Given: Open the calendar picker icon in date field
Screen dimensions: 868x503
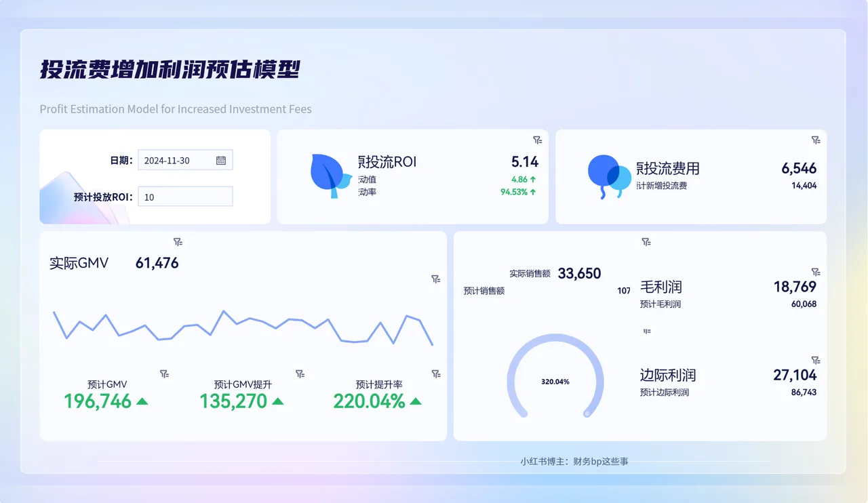Looking at the screenshot, I should pyautogui.click(x=221, y=161).
